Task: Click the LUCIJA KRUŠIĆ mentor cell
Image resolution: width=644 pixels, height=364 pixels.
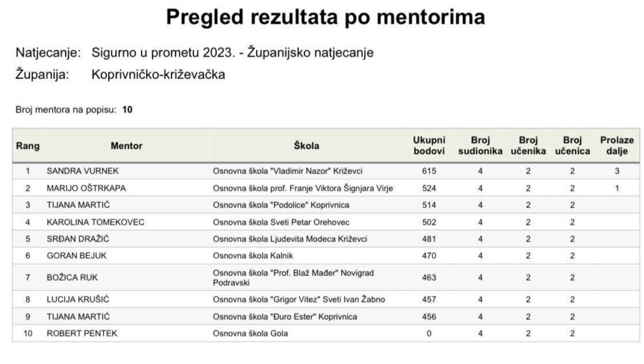Action: pos(77,300)
